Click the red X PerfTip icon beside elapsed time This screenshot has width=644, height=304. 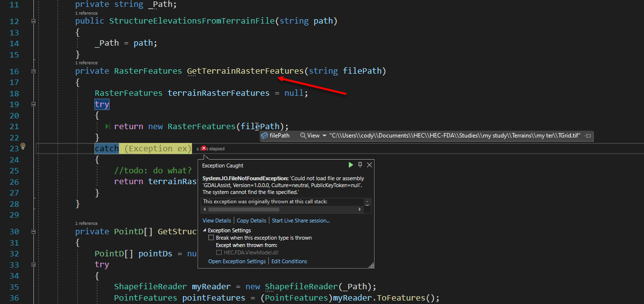204,148
